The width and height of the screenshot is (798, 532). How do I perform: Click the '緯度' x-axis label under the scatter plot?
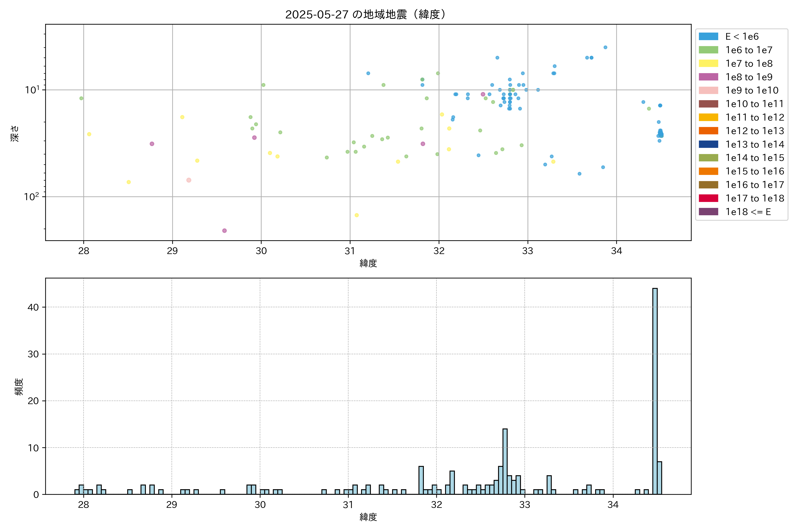[368, 263]
